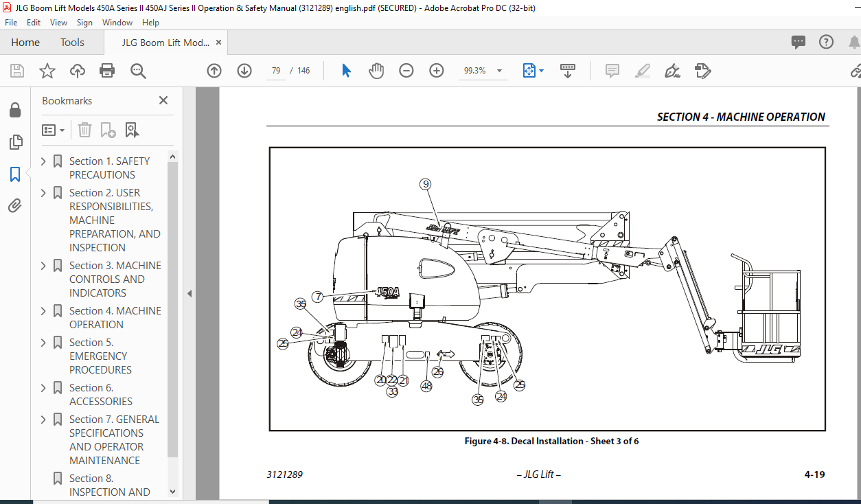Open fit page options dropdown arrow
861x504 pixels.
pos(541,71)
